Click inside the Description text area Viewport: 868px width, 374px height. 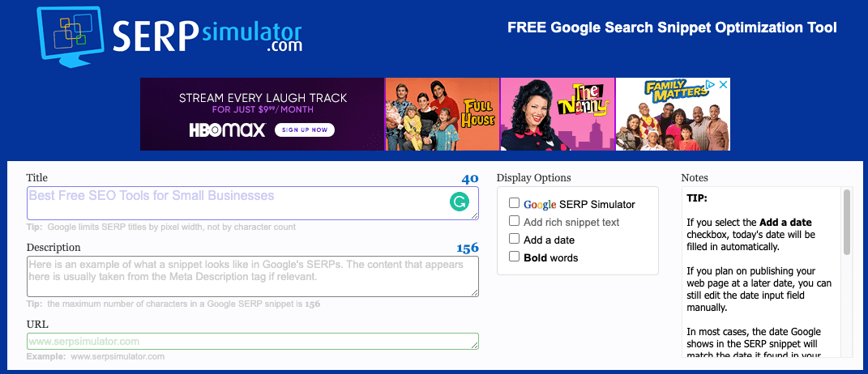coord(252,276)
